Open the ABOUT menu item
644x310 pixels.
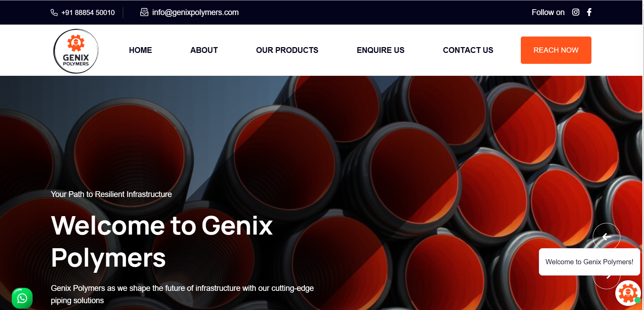point(204,50)
